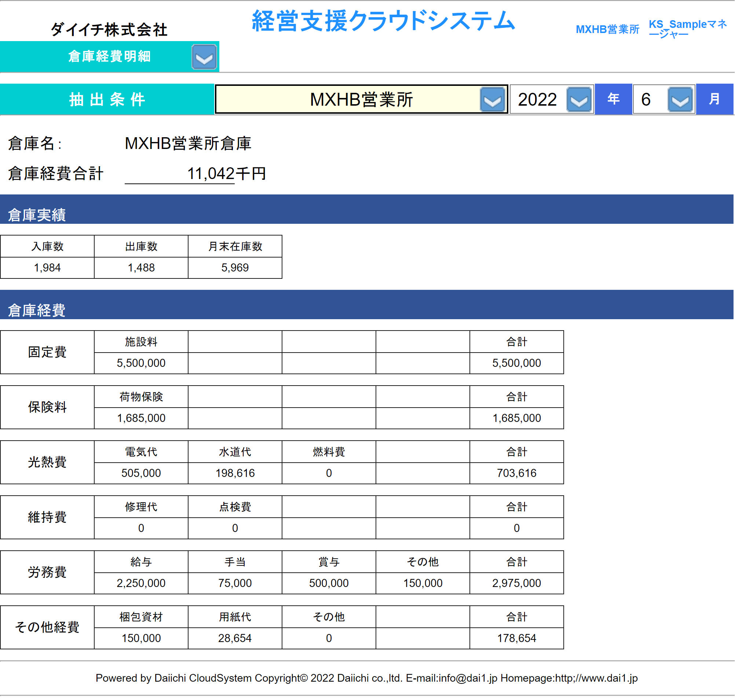735x700 pixels.
Task: Click the 月 label button
Action: [714, 99]
